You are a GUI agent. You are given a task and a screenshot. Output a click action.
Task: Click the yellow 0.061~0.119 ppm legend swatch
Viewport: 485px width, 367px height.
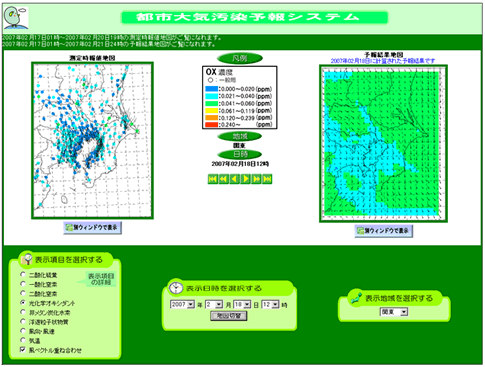(x=211, y=111)
